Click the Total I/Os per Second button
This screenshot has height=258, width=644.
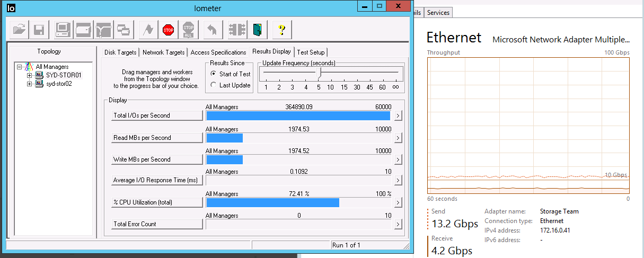click(x=157, y=115)
